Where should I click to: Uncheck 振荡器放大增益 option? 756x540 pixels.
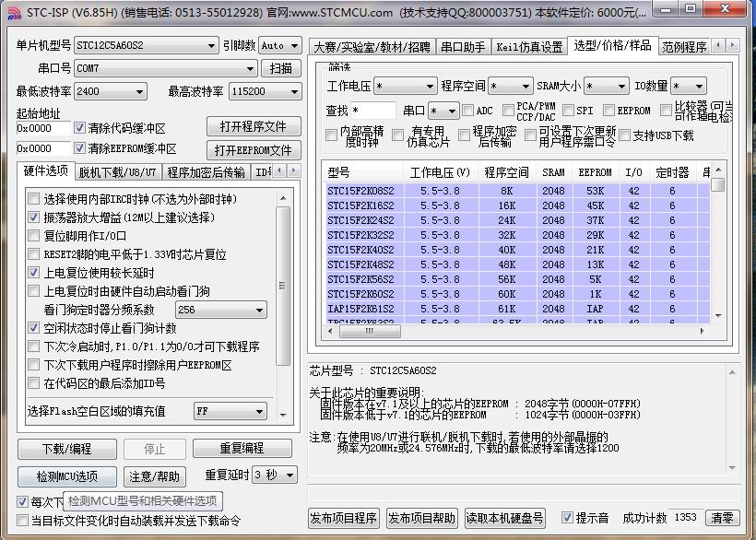click(x=34, y=217)
